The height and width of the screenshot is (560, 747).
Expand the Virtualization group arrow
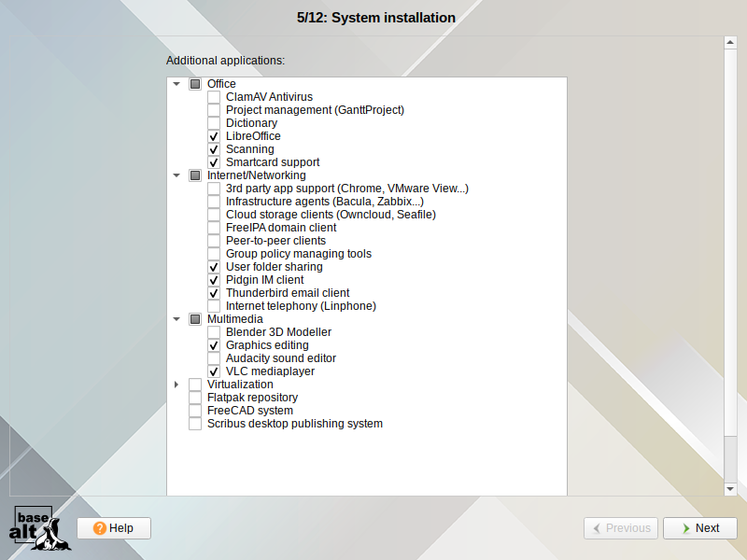coord(176,385)
